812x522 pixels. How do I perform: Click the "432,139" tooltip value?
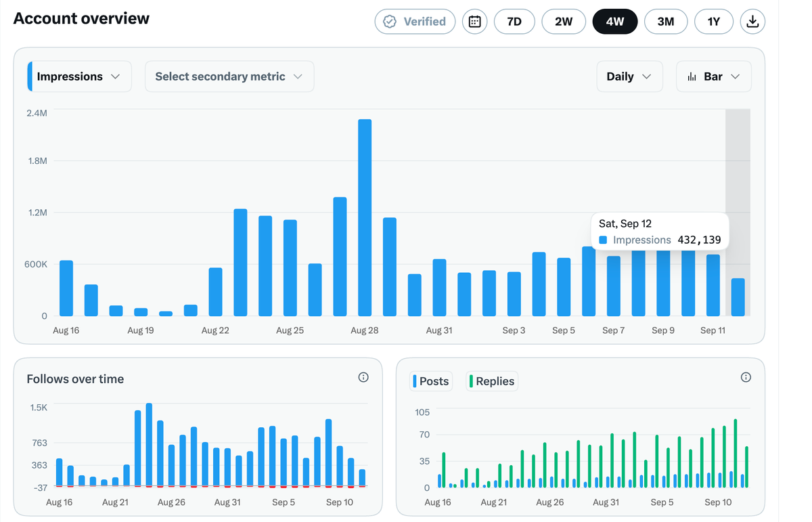tap(699, 240)
